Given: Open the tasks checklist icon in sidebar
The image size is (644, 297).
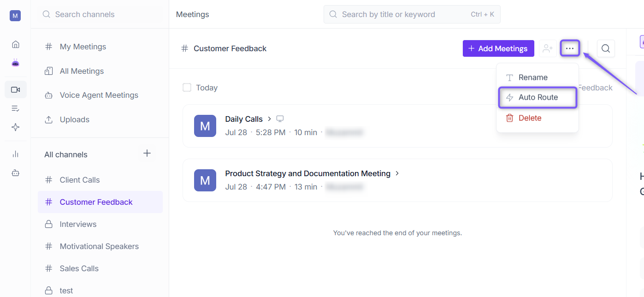Looking at the screenshot, I should (16, 108).
